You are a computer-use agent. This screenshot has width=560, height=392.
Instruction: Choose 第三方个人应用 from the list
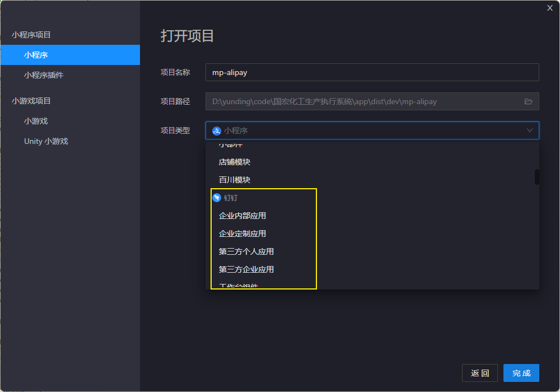click(x=372, y=251)
